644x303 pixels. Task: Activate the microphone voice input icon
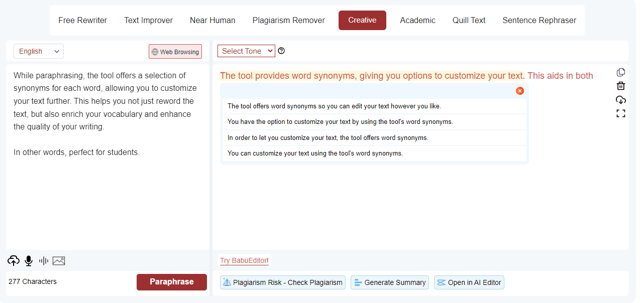pos(29,261)
